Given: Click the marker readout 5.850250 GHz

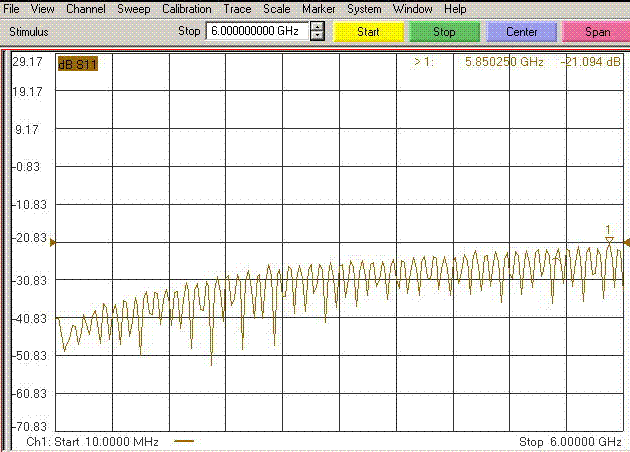Looking at the screenshot, I should (504, 62).
